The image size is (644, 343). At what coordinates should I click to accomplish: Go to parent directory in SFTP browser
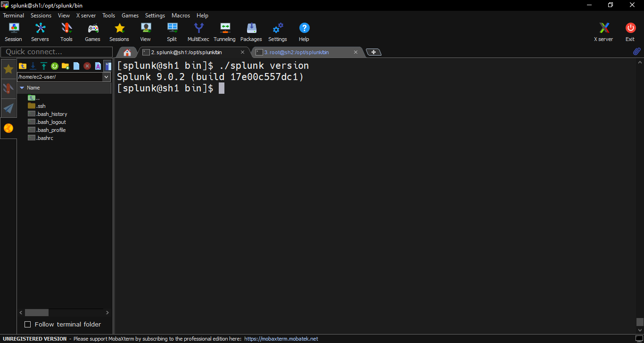point(23,66)
